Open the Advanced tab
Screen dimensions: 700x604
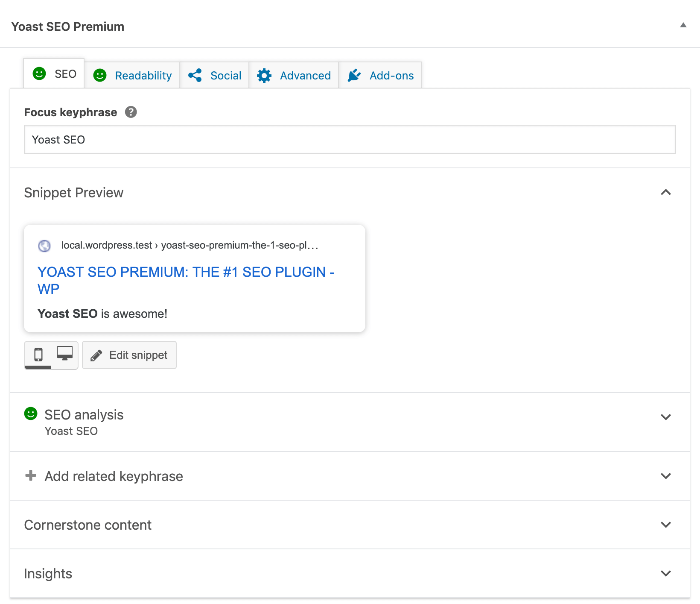tap(294, 75)
